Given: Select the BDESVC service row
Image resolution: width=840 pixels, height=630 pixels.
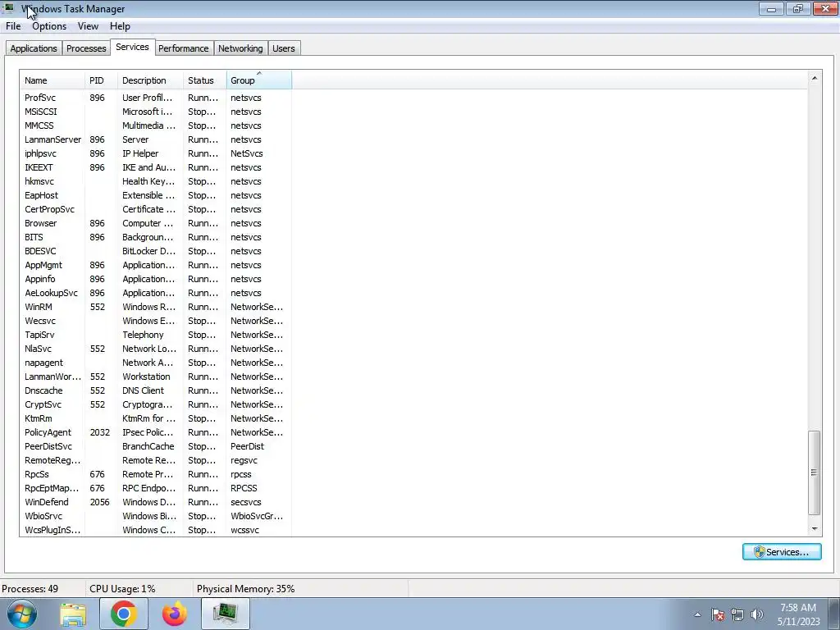Looking at the screenshot, I should pyautogui.click(x=156, y=251).
